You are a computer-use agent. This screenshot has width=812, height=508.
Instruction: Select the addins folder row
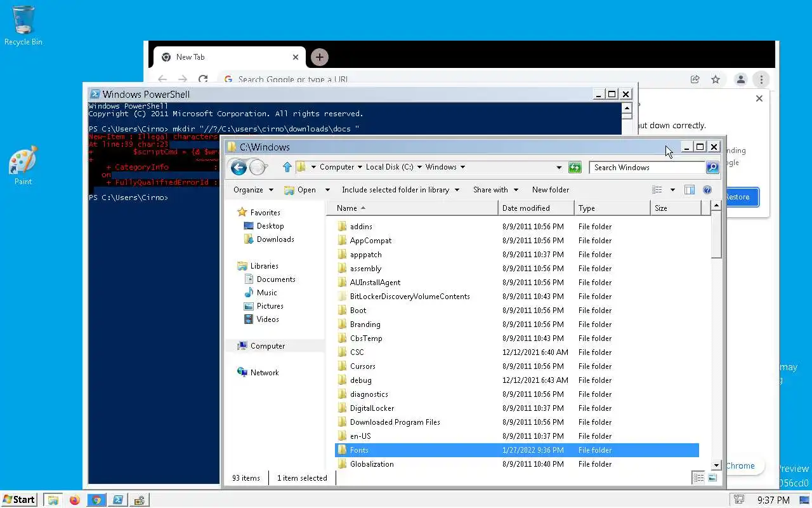[516, 227]
